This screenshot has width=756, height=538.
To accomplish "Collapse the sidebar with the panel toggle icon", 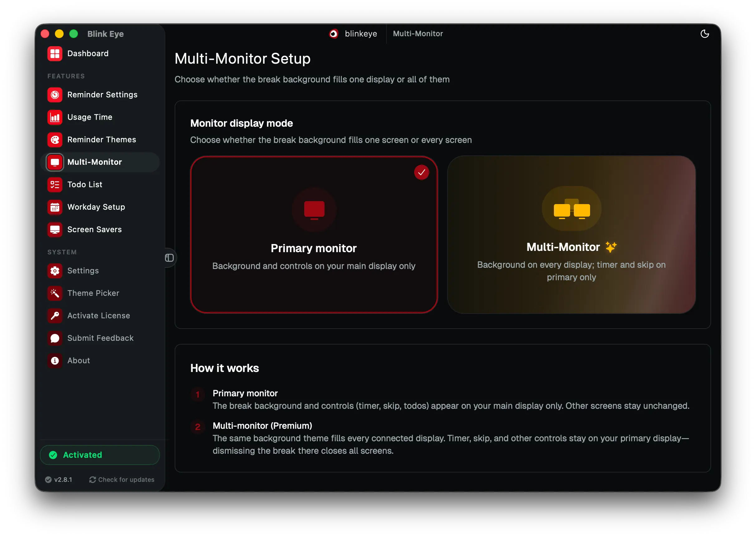I will (x=169, y=258).
